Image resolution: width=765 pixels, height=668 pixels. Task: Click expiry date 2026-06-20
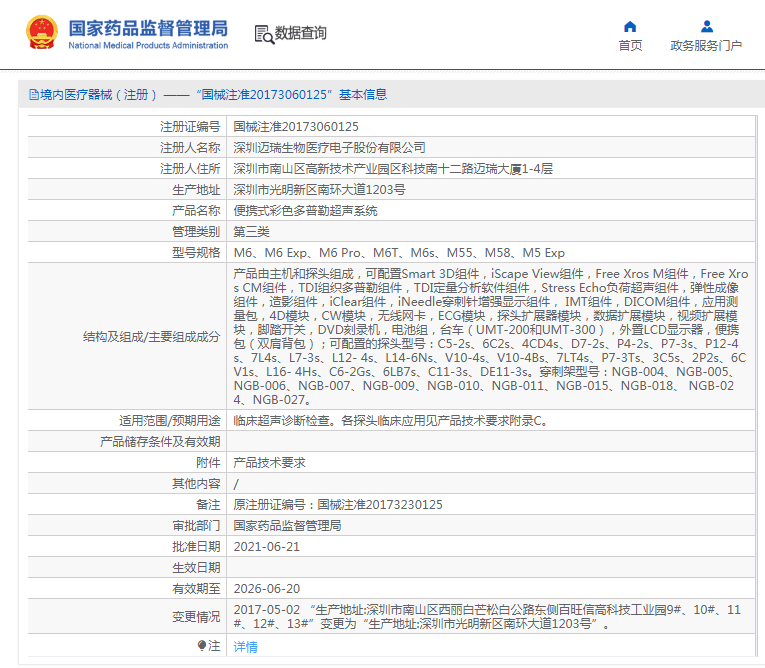266,588
